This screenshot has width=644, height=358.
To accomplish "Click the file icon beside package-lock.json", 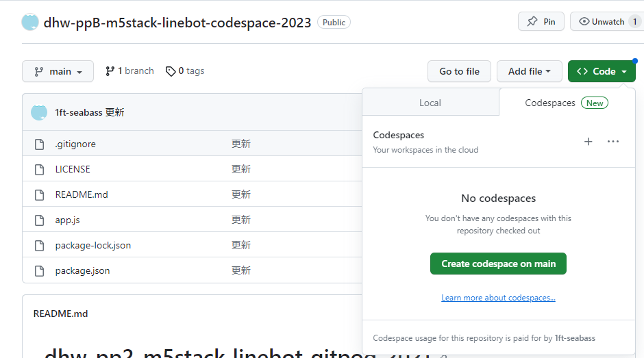I will (40, 246).
